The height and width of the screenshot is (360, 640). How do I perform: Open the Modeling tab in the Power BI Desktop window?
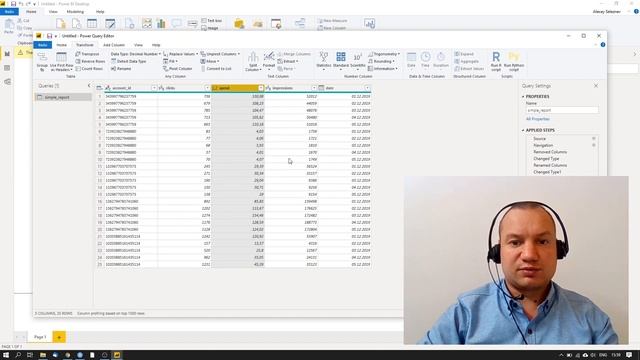click(x=75, y=12)
